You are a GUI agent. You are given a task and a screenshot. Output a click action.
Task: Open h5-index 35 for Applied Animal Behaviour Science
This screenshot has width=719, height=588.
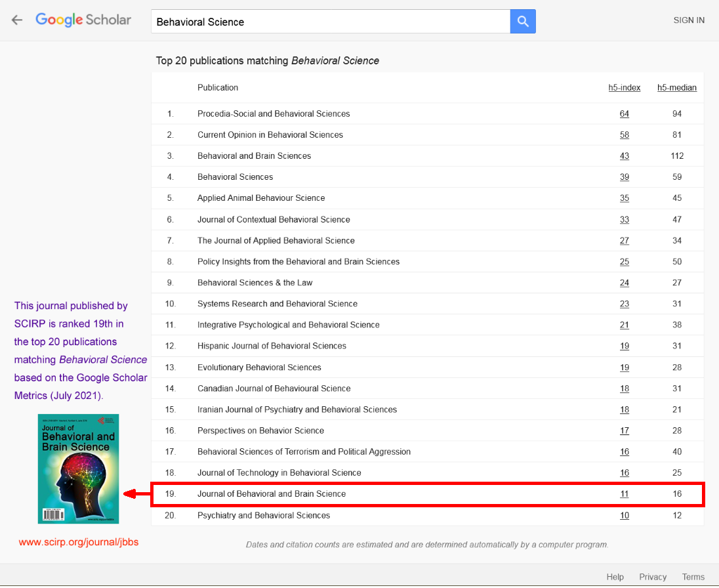(624, 198)
